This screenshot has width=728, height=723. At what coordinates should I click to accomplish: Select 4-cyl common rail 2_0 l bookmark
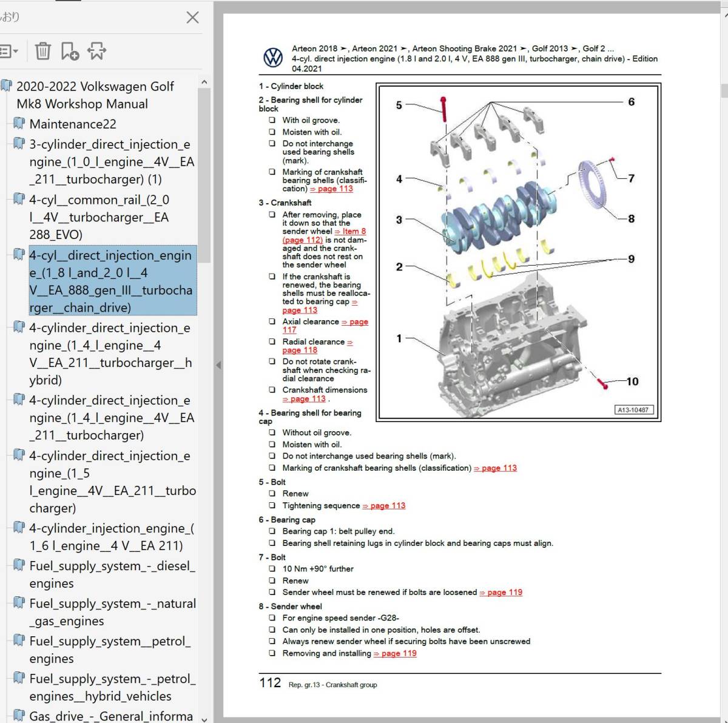click(x=99, y=217)
